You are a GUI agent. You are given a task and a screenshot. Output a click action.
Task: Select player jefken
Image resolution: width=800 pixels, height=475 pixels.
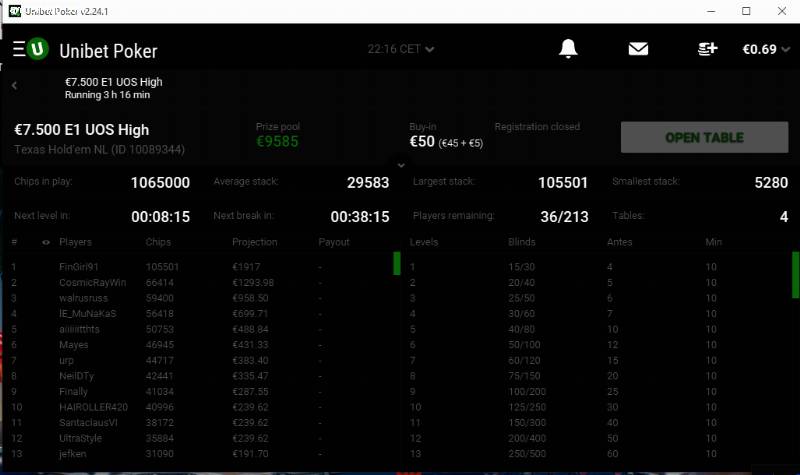[72, 454]
